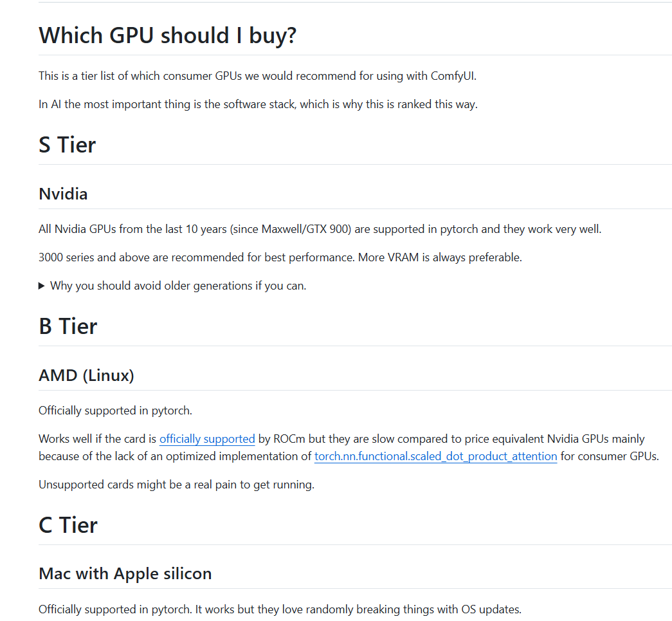Click the "Mac with Apple silicon" subheading
Viewport: 672px width, 621px height.
(x=125, y=573)
